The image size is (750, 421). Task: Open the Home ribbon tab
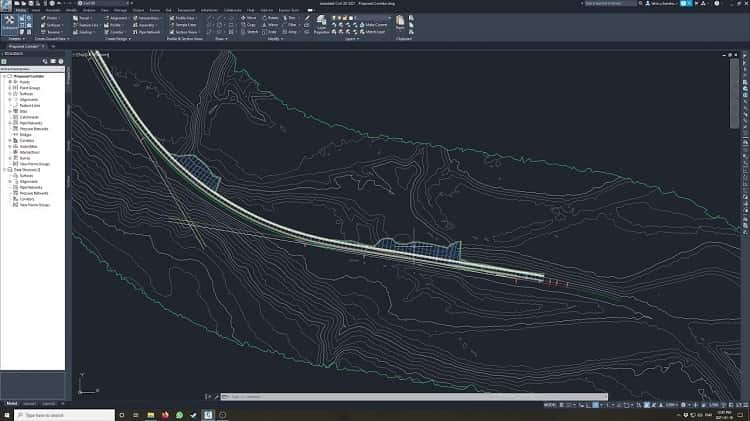point(21,10)
